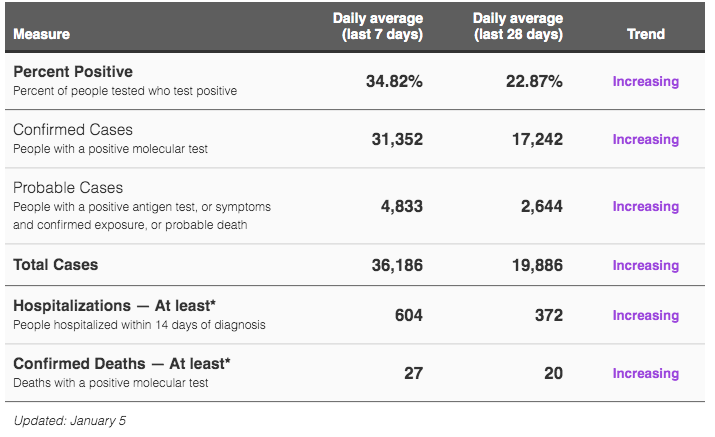Click the Probable Cases row label

pos(67,188)
